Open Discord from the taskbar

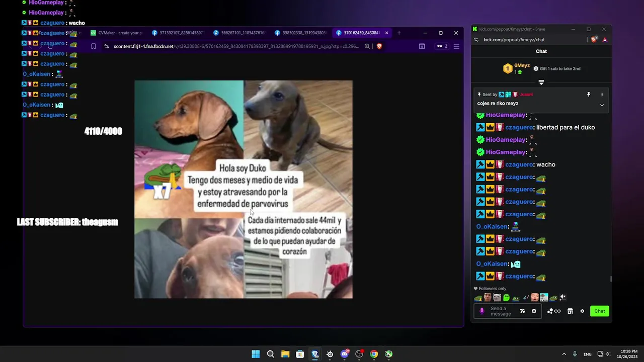(x=345, y=354)
